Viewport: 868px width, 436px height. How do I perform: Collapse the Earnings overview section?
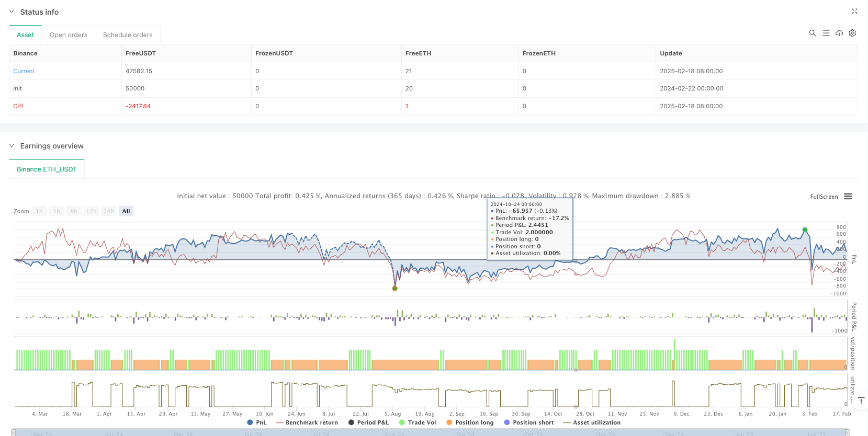[12, 146]
